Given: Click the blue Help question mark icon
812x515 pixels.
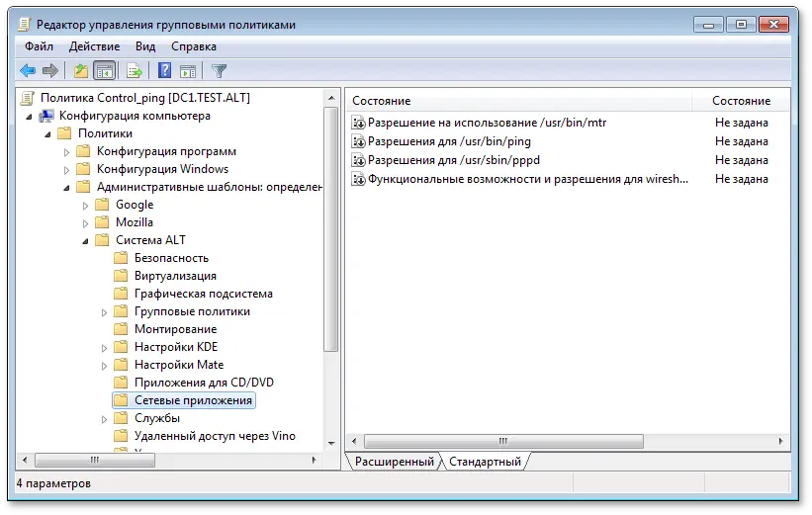Looking at the screenshot, I should 165,70.
